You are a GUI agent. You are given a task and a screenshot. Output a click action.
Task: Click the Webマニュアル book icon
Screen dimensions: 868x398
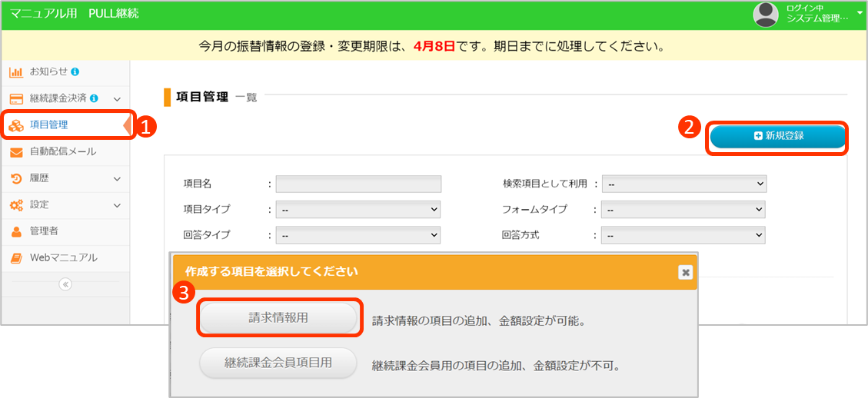coord(16,258)
